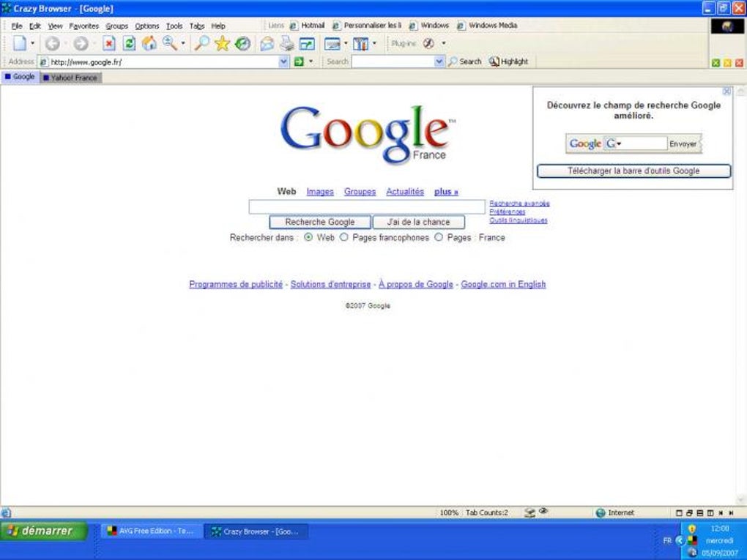
Task: Expand the toolbar search box dropdown
Action: [439, 61]
